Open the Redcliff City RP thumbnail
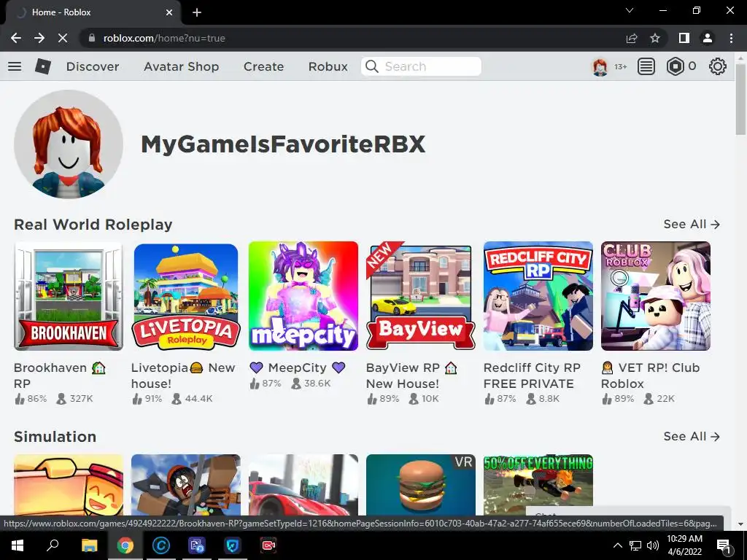The height and width of the screenshot is (560, 747). point(538,296)
